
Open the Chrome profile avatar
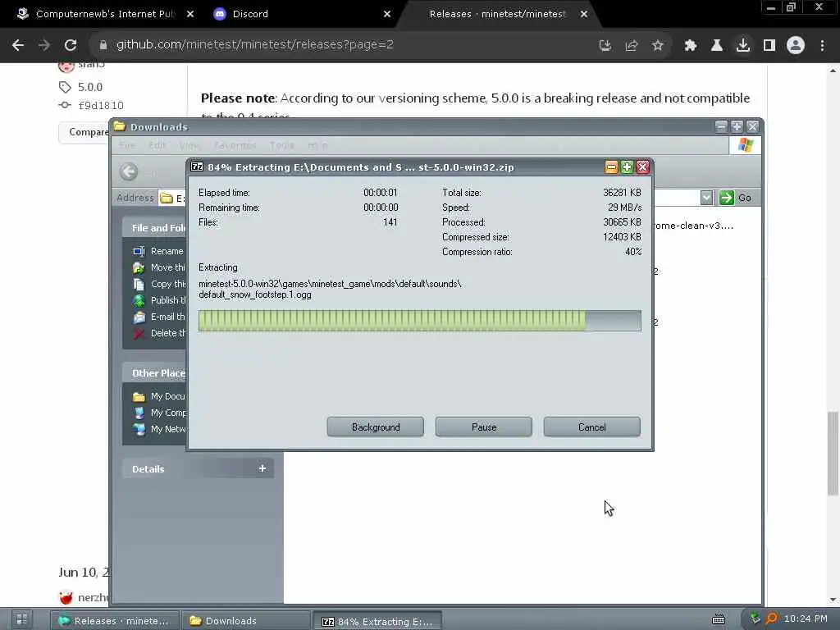(796, 45)
